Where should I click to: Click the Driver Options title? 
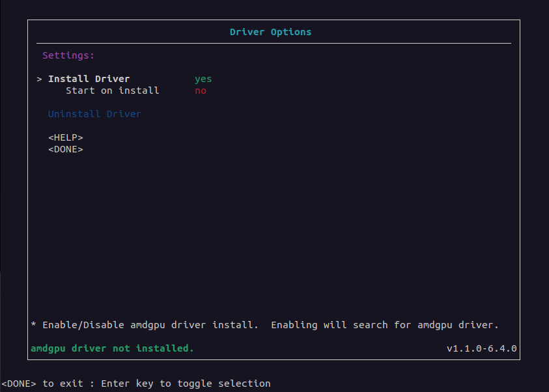tap(271, 32)
